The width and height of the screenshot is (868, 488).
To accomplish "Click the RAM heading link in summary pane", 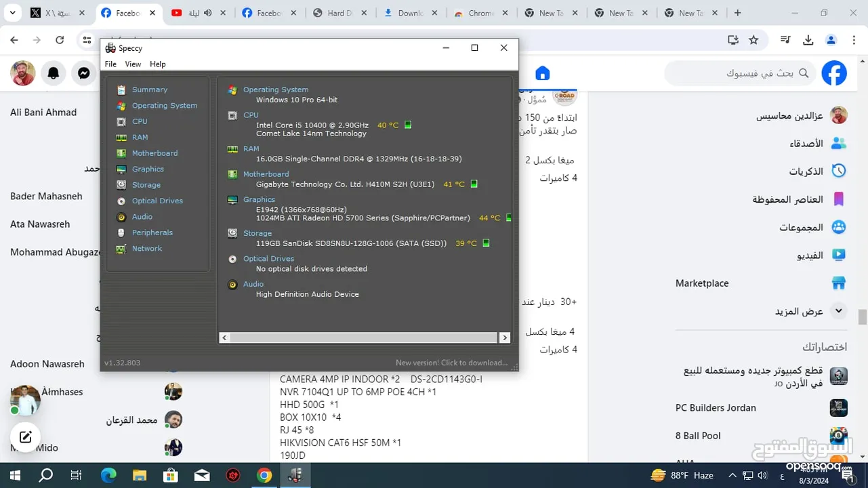I will click(x=251, y=148).
